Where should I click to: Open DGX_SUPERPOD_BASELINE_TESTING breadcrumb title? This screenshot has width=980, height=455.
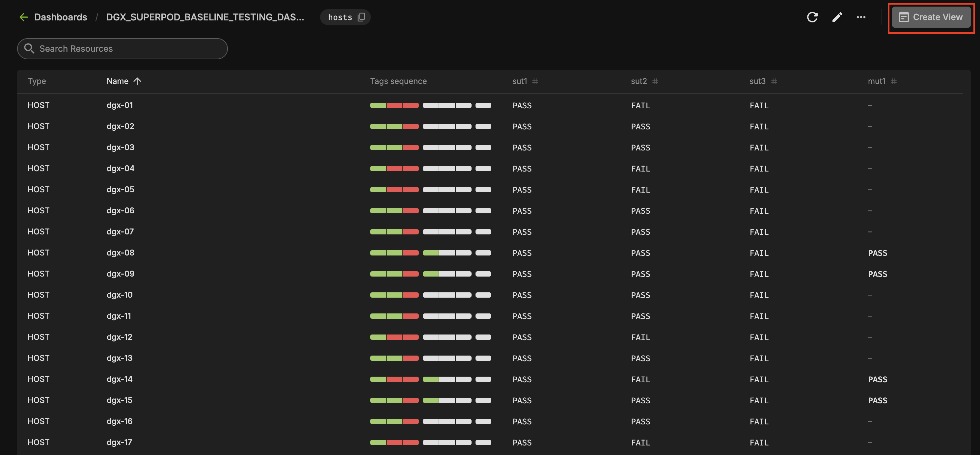pyautogui.click(x=205, y=17)
